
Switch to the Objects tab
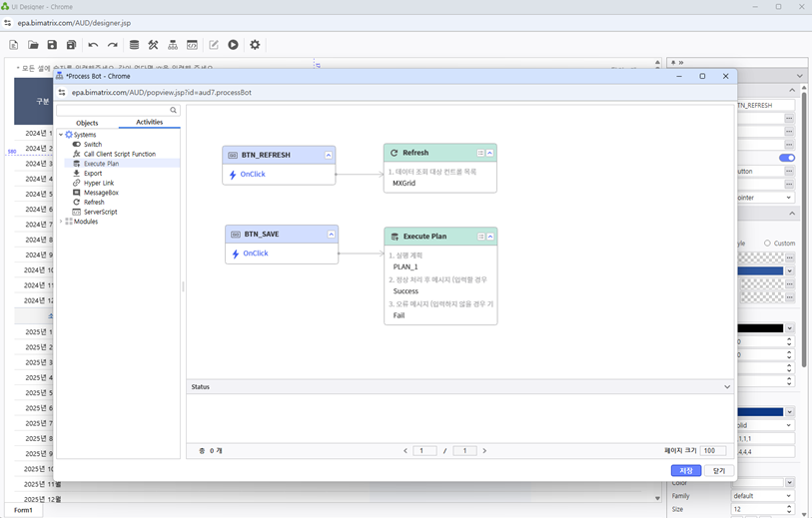pos(87,123)
